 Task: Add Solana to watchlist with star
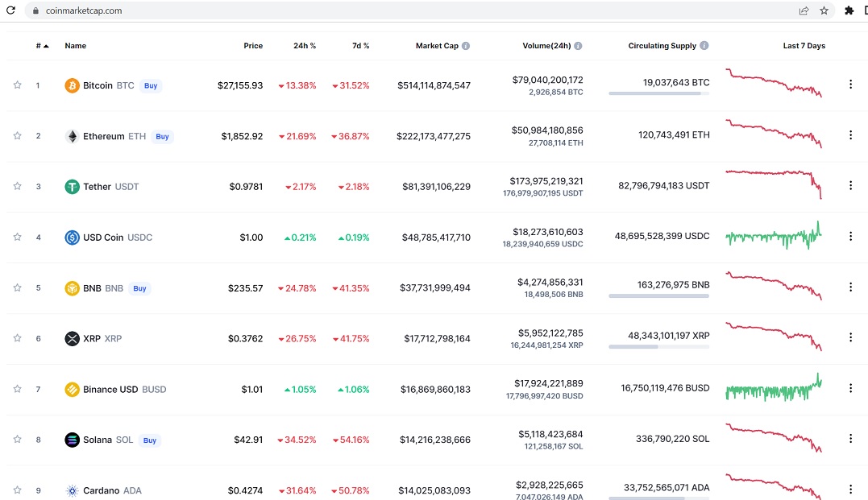click(x=18, y=439)
